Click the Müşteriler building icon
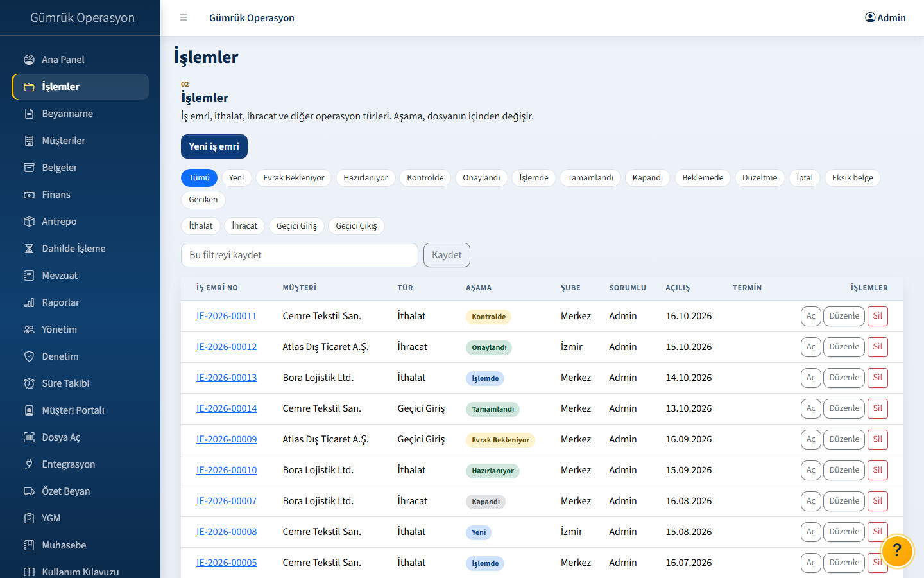This screenshot has height=578, width=924. (x=29, y=141)
